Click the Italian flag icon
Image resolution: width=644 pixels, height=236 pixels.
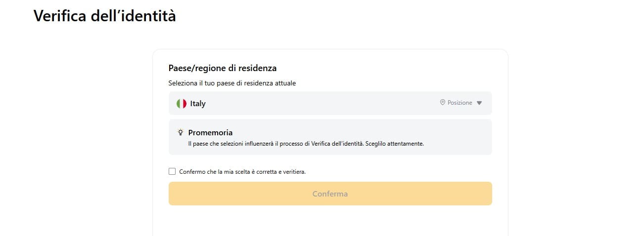(182, 104)
